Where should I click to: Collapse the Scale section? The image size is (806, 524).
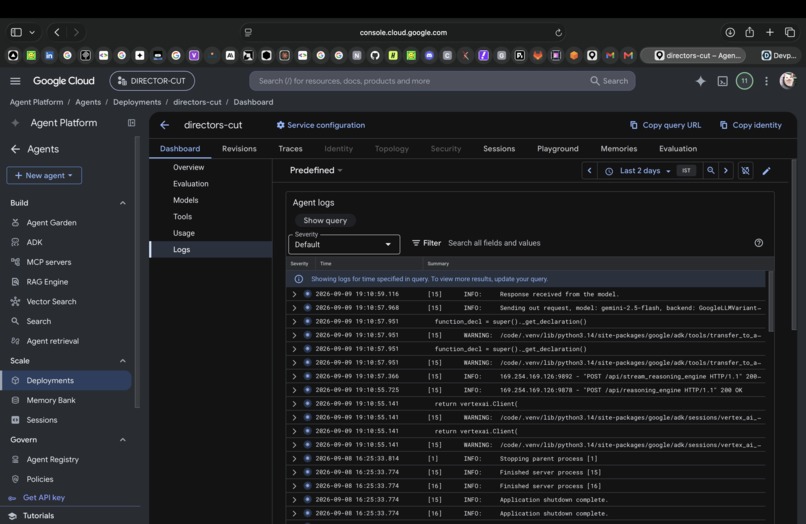(122, 361)
